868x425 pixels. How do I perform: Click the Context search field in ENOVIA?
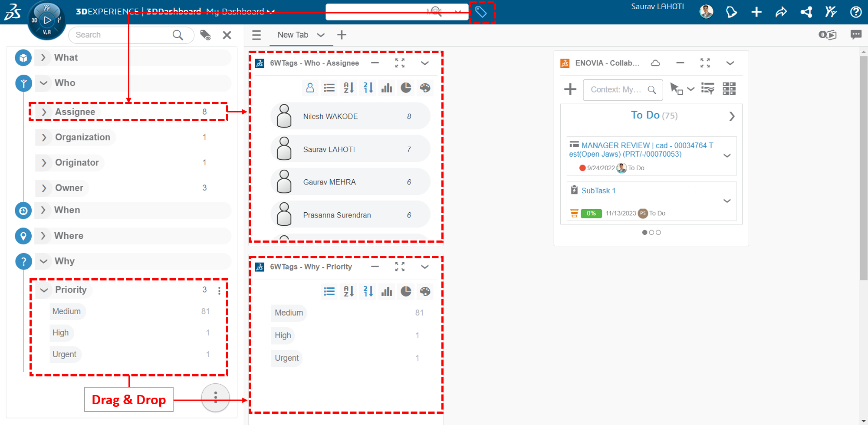pyautogui.click(x=623, y=90)
